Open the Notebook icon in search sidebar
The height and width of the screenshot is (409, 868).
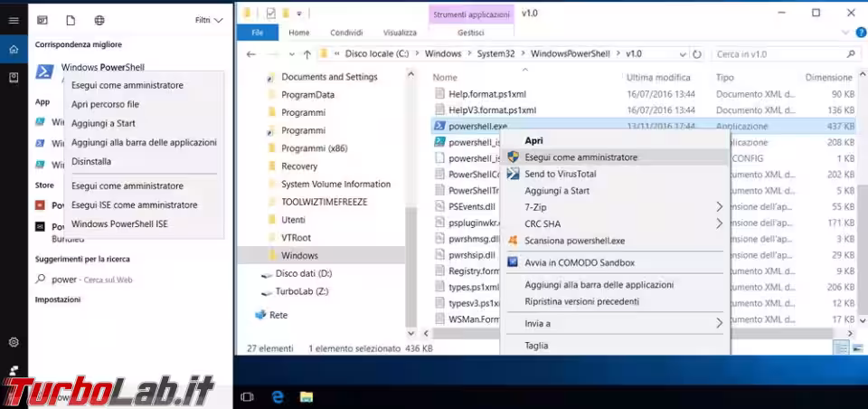[14, 78]
